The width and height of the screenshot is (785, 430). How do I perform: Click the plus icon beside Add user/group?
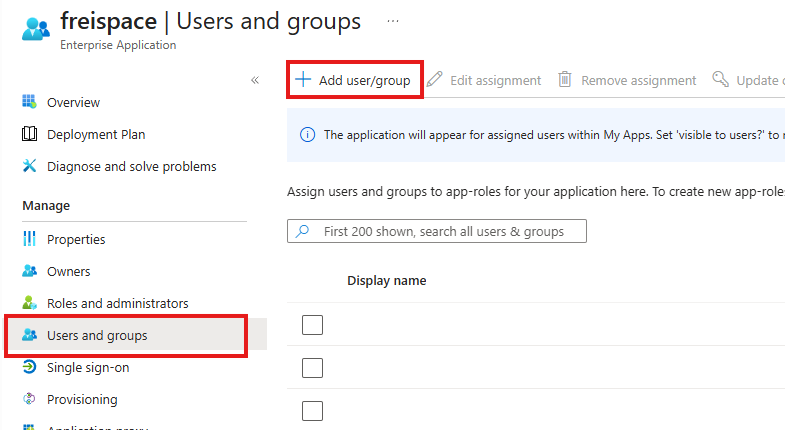(x=303, y=80)
